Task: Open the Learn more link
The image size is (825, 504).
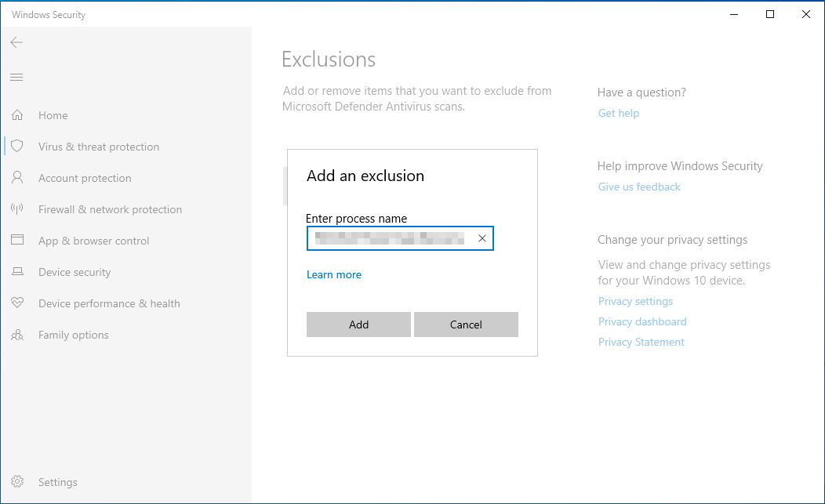Action: click(x=334, y=274)
